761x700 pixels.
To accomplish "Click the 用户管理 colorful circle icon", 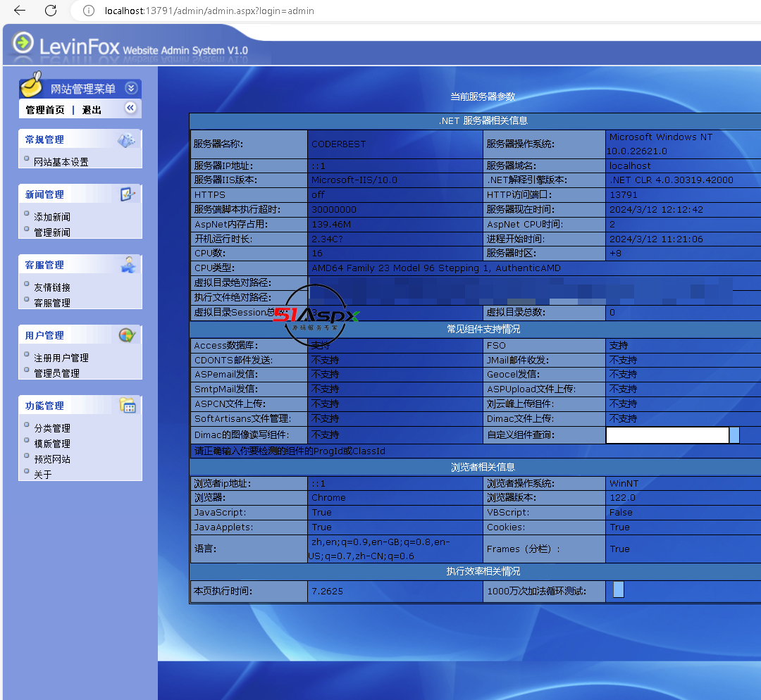I will click(x=127, y=335).
